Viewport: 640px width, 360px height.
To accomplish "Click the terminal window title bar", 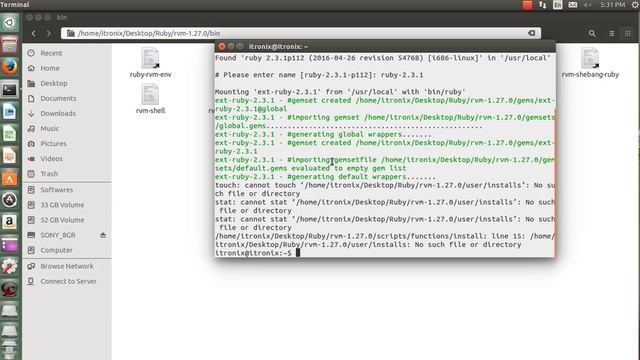I will [385, 47].
